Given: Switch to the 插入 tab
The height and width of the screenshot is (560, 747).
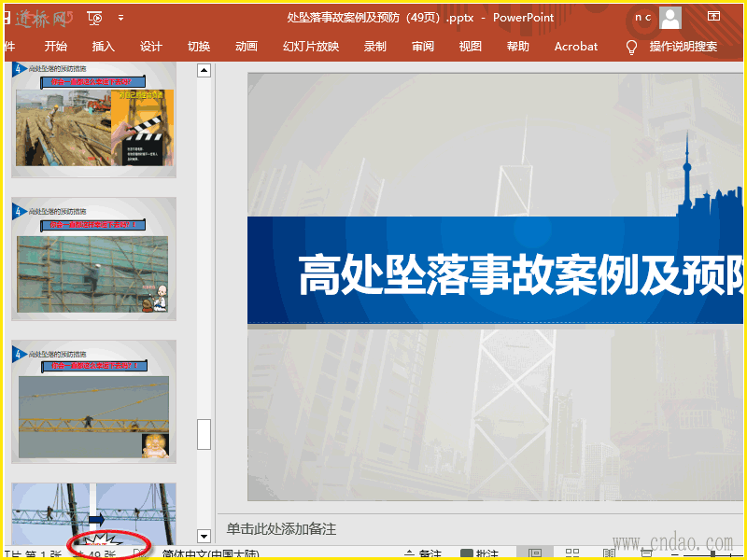Looking at the screenshot, I should pos(104,46).
